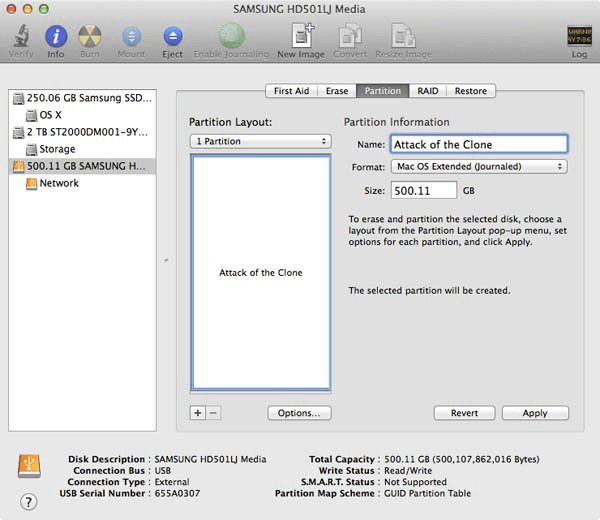600x520 pixels.
Task: Select the Partition tab
Action: [383, 91]
